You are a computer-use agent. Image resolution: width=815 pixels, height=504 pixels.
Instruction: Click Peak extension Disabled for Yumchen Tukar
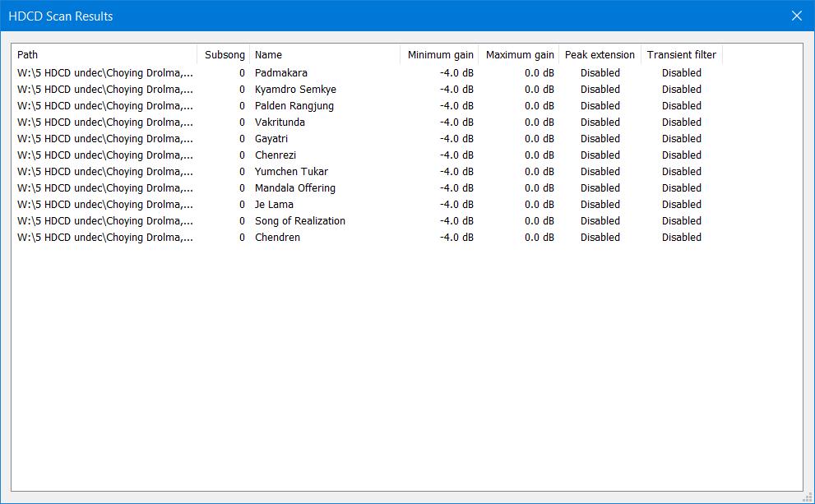point(600,172)
